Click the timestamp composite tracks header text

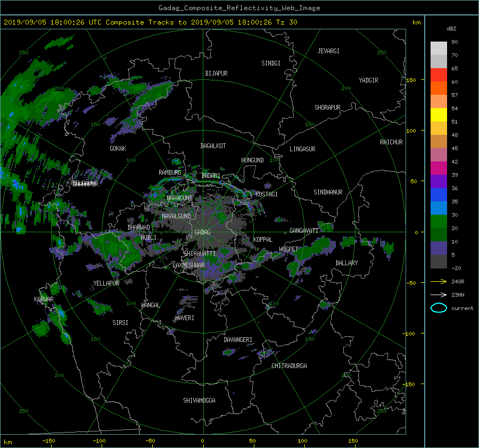point(150,22)
